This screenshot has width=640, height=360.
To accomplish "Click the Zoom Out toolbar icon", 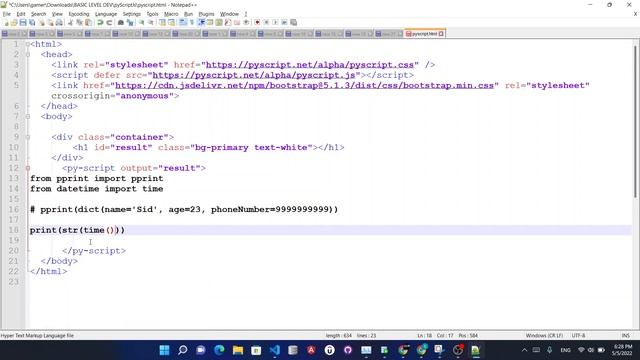I will pyautogui.click(x=151, y=22).
